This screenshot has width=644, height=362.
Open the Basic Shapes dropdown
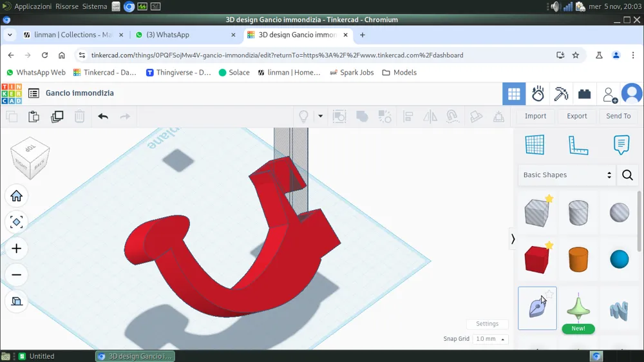pyautogui.click(x=567, y=175)
